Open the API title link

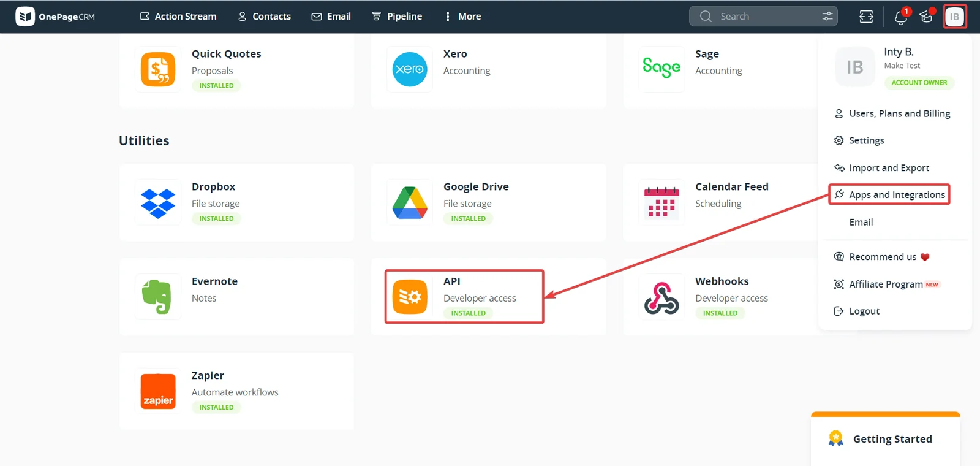(452, 281)
